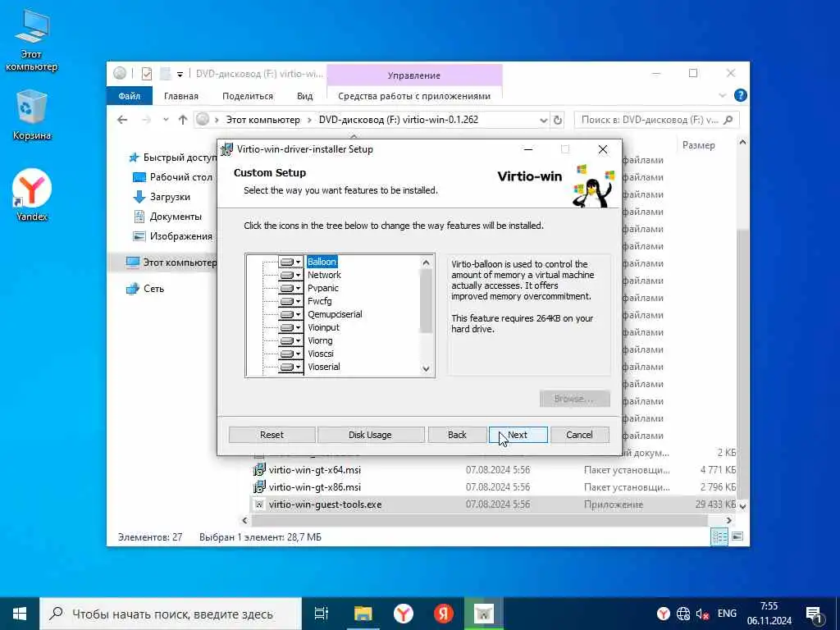Open the Поделиться ribbon tab
Viewport: 840px width, 630px height.
coord(248,96)
